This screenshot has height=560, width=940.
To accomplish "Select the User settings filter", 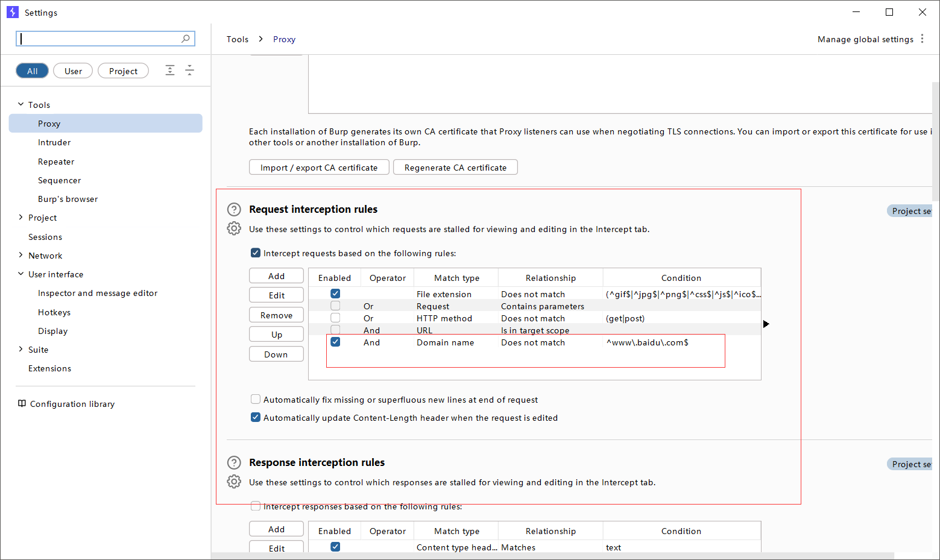I will (73, 71).
